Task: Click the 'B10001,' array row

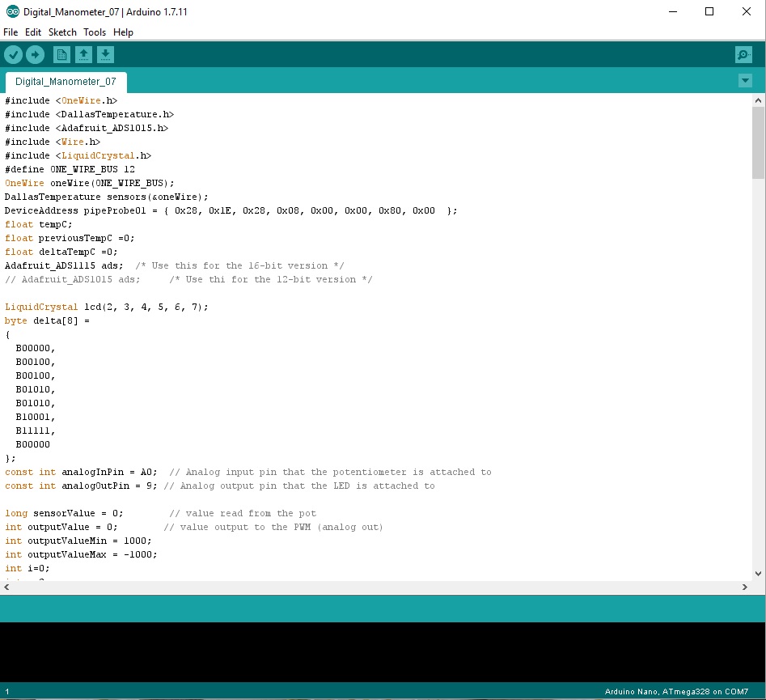Action: coord(35,417)
